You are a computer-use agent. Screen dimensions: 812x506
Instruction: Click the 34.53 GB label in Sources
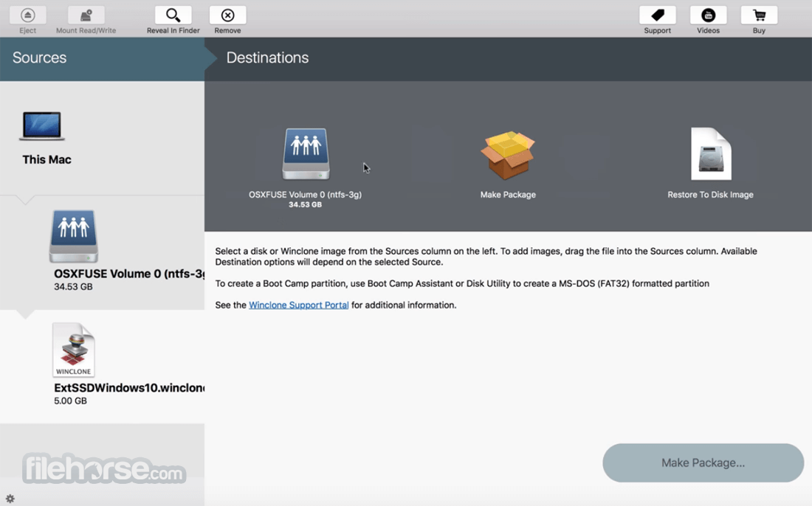[x=73, y=287]
